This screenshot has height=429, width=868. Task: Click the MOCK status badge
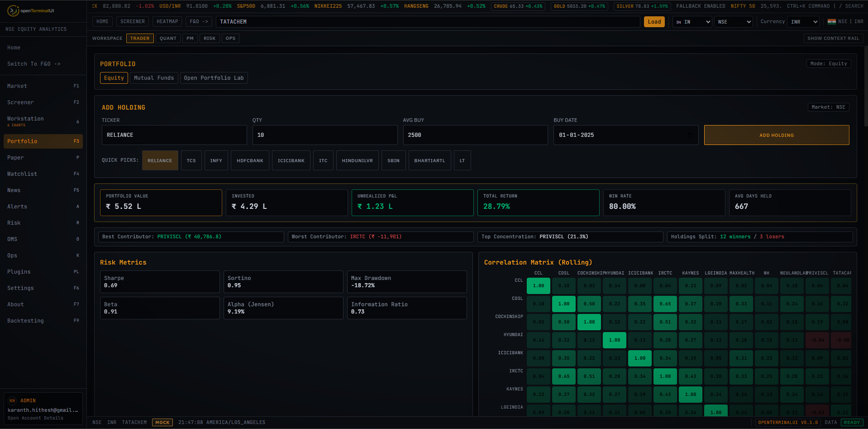pos(162,423)
